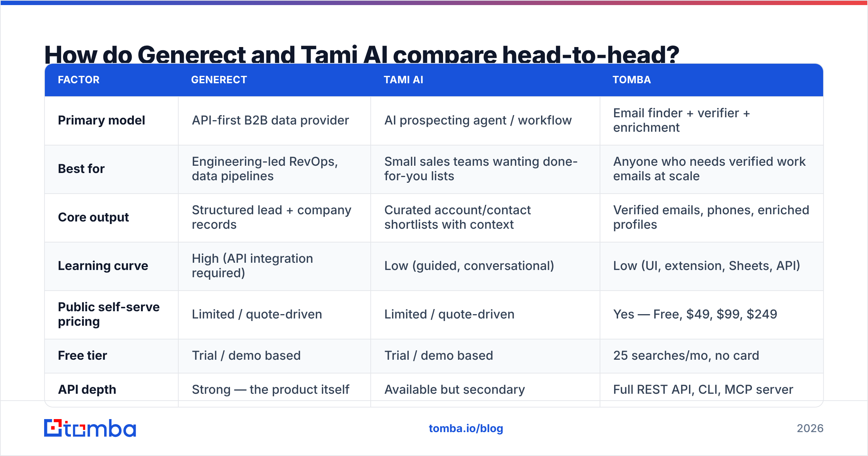
Task: Click the 'Learning curve' row label
Action: [x=103, y=266]
